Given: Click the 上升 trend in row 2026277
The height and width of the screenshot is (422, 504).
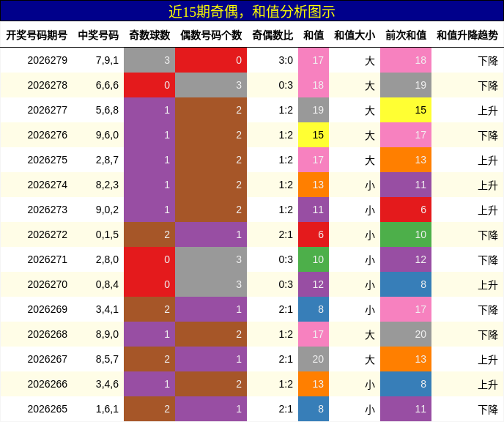Looking at the screenshot, I should pos(488,111).
